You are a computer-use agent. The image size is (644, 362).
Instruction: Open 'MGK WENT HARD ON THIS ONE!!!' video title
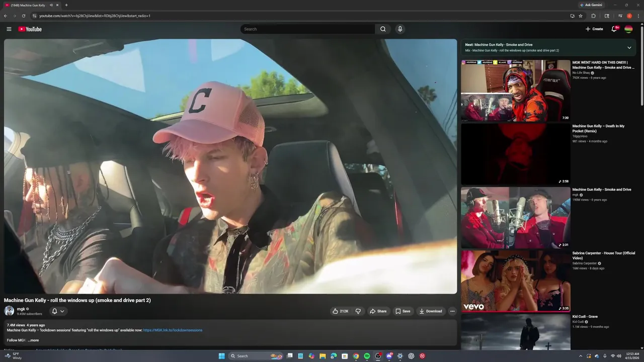point(603,65)
